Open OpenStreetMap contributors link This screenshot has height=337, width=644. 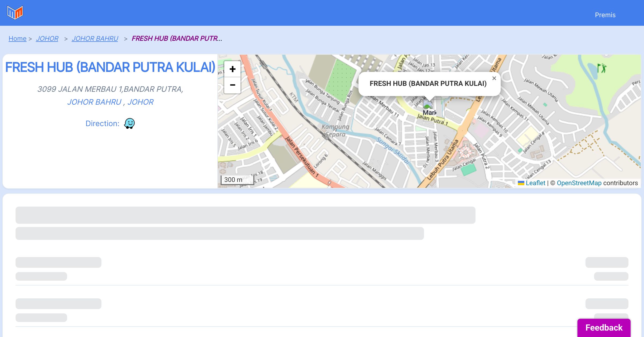tap(579, 183)
